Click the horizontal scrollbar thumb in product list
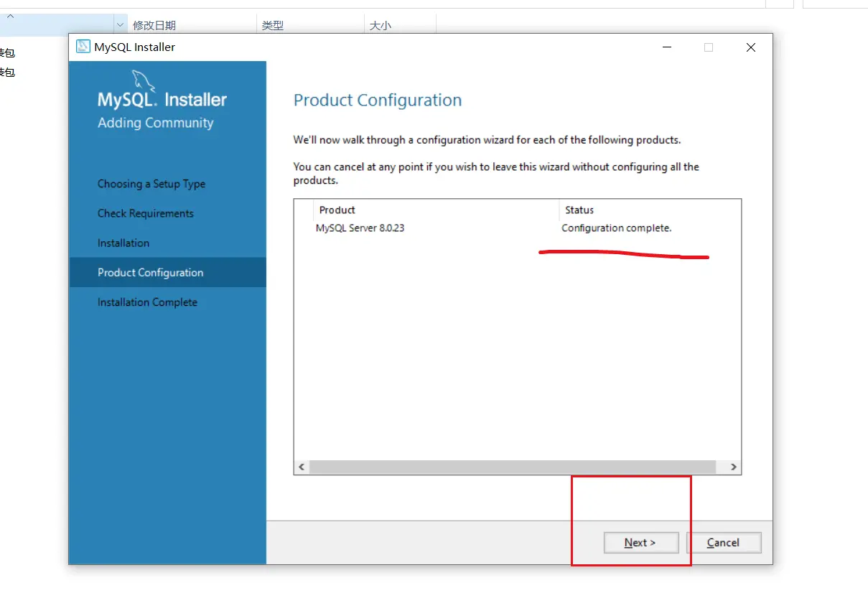Viewport: 868px width, 598px height. point(513,467)
